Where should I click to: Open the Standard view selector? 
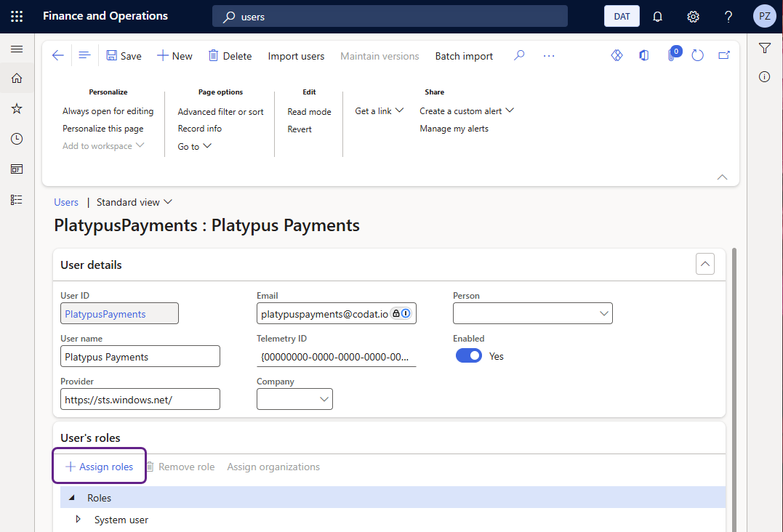(134, 202)
